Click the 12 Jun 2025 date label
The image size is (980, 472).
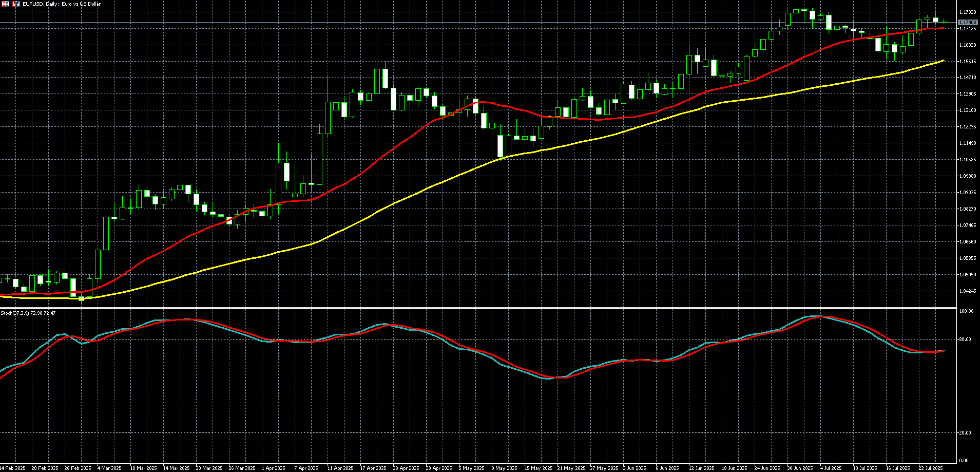(702, 468)
